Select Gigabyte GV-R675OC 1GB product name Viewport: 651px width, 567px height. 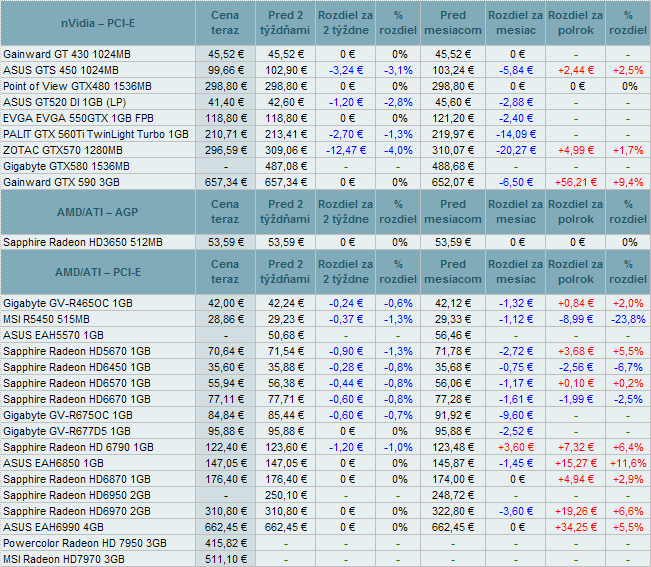[x=68, y=415]
